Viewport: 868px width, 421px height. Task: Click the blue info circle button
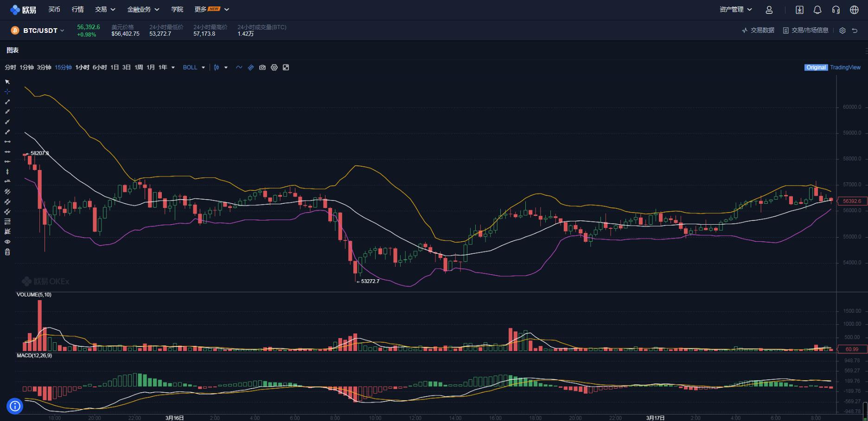[15, 406]
